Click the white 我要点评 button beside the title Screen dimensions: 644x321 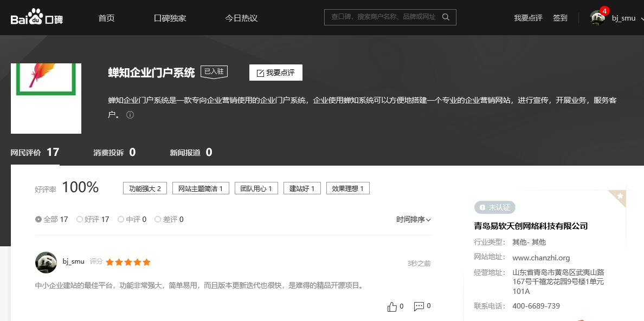tap(275, 73)
